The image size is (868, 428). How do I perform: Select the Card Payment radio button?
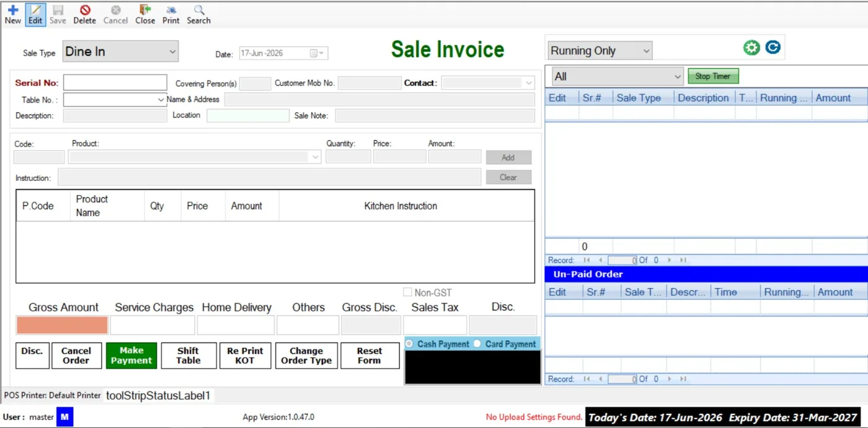pos(477,344)
